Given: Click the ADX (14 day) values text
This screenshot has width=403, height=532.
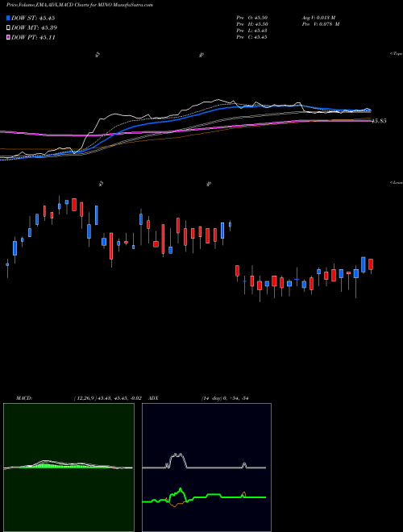Looking at the screenshot, I should tap(225, 398).
